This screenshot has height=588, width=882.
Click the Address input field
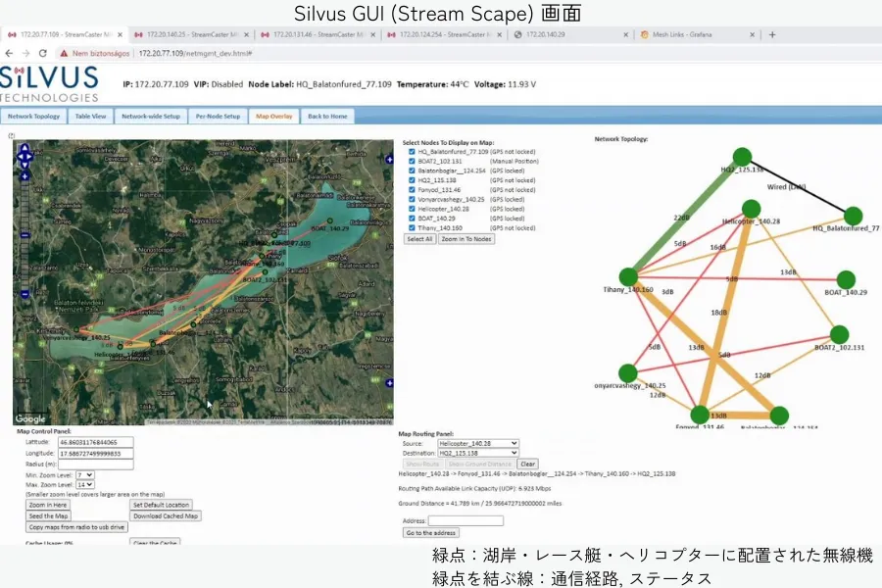pyautogui.click(x=465, y=521)
